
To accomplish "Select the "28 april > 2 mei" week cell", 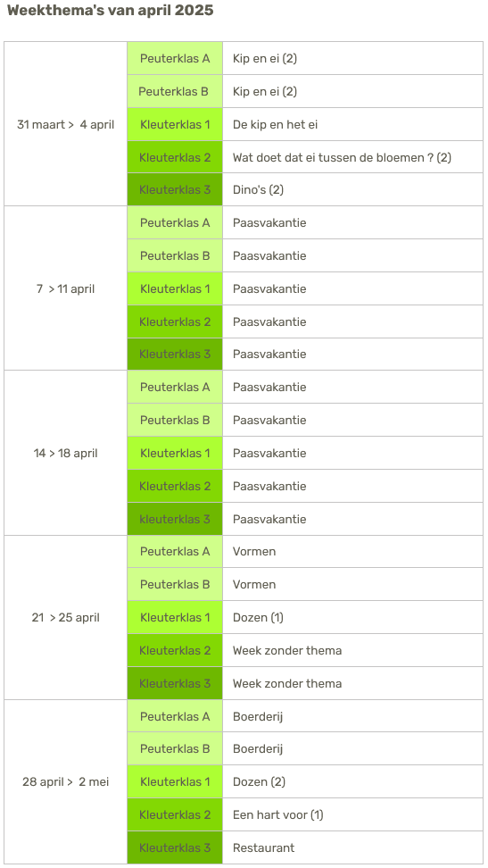I will 66,781.
